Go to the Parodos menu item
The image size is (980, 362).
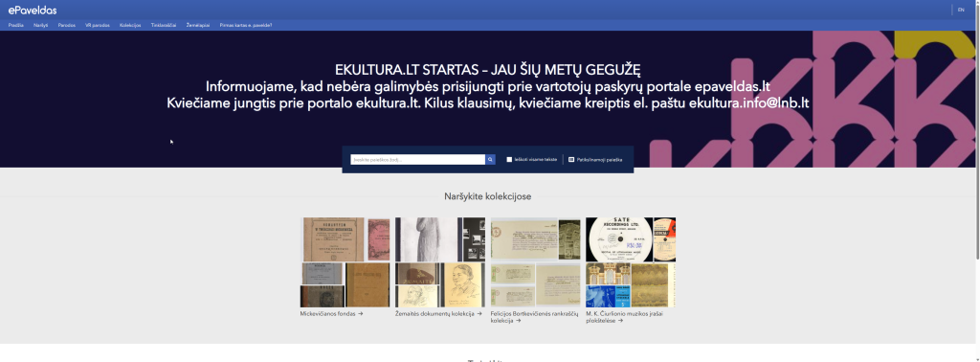coord(67,26)
